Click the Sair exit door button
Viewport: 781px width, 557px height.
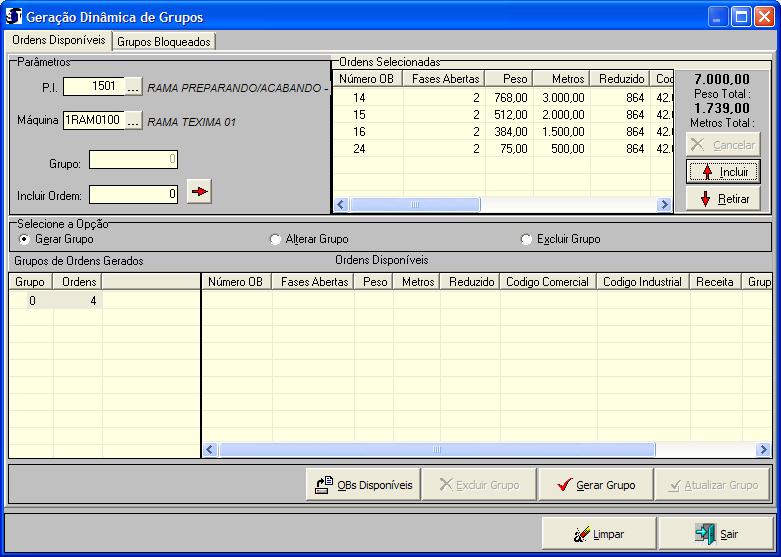(x=716, y=534)
